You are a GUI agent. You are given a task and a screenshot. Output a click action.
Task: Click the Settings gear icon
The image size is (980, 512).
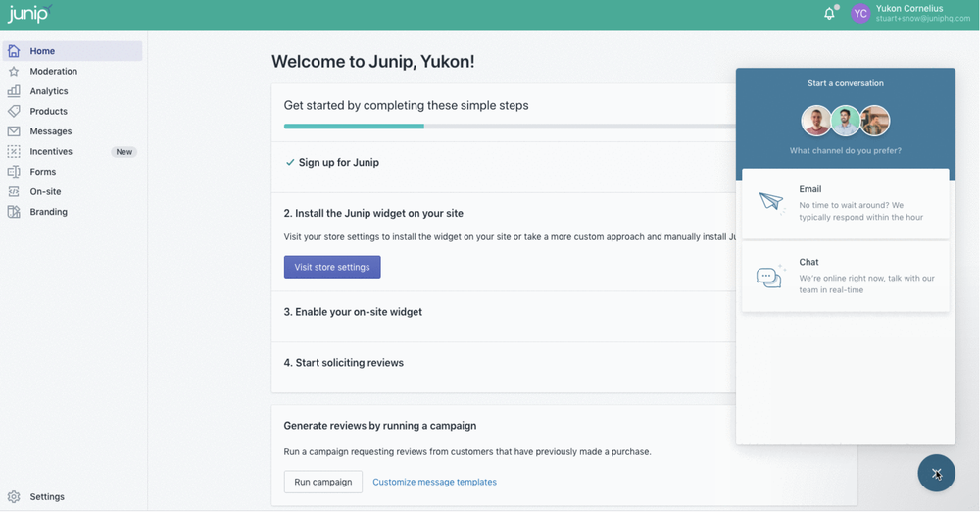point(14,496)
